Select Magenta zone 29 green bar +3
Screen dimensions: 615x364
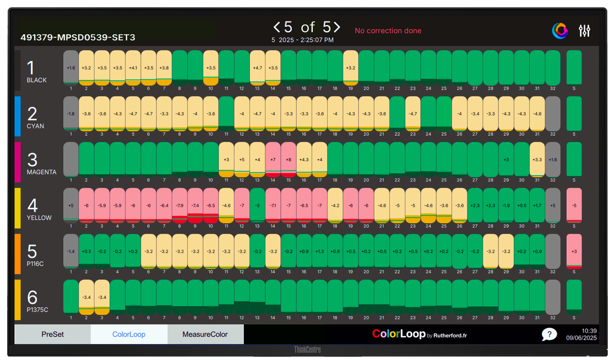[506, 160]
